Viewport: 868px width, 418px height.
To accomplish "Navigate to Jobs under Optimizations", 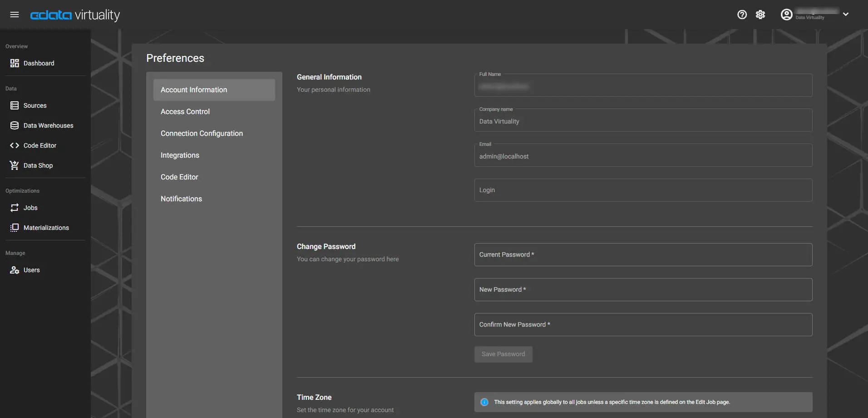I will point(30,208).
